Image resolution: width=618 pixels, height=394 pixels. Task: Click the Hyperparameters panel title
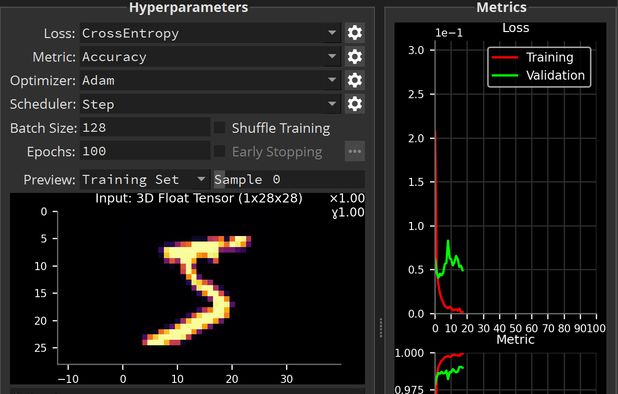188,7
